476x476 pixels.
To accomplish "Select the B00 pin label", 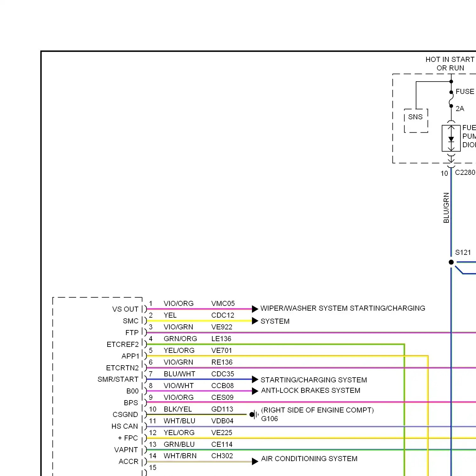I will [133, 391].
